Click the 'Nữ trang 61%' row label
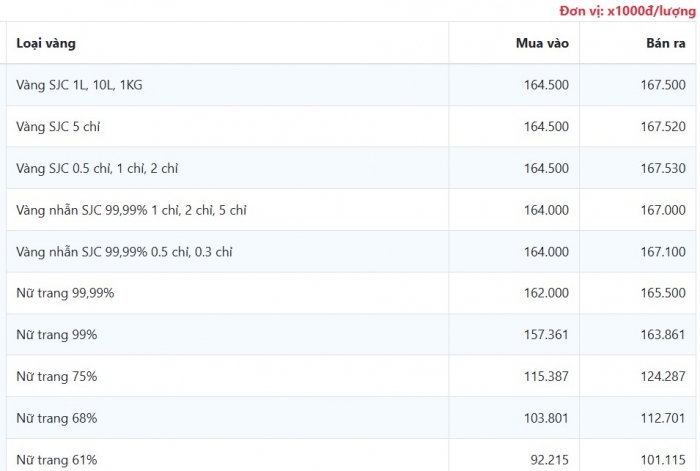 pos(57,460)
